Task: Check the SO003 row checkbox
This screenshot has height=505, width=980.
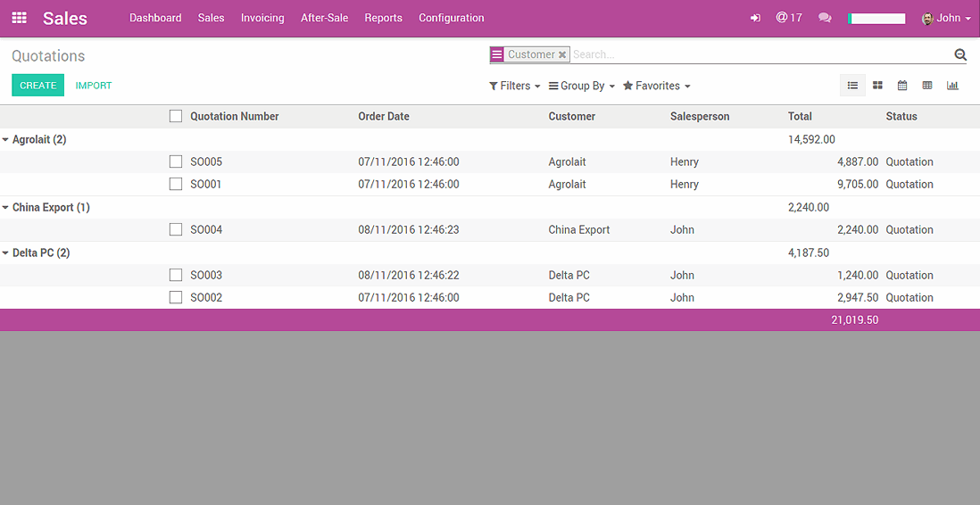Action: [x=176, y=276]
